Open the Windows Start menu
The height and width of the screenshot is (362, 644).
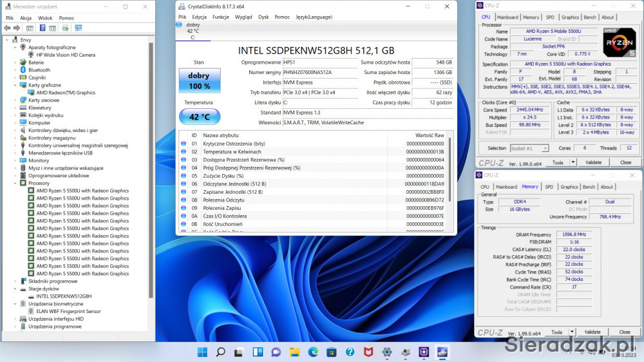point(202,352)
